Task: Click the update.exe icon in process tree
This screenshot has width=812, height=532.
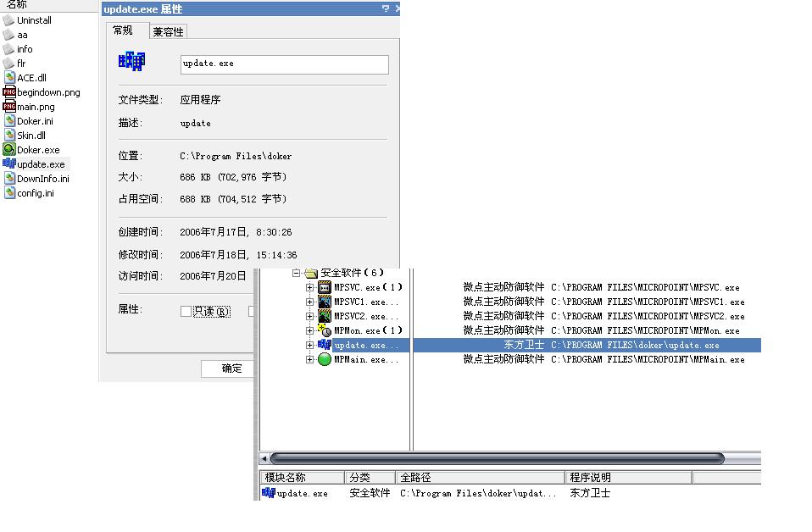Action: [325, 345]
